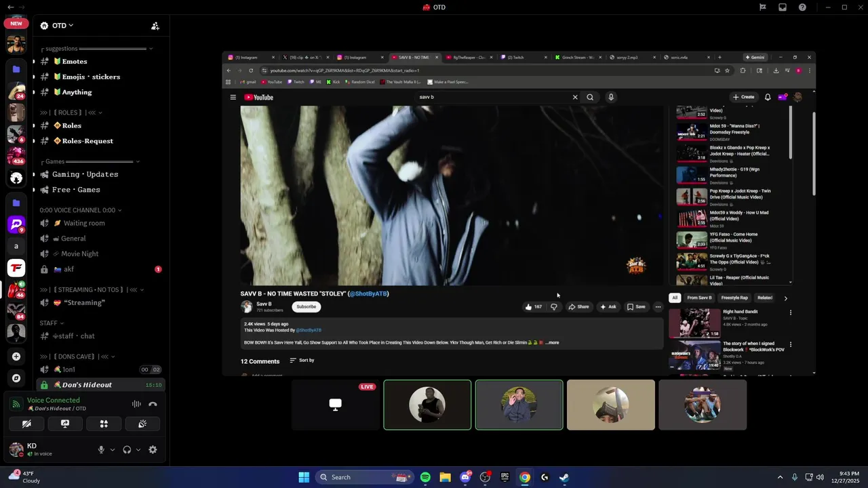Open the Roles-Request channel

point(102,141)
